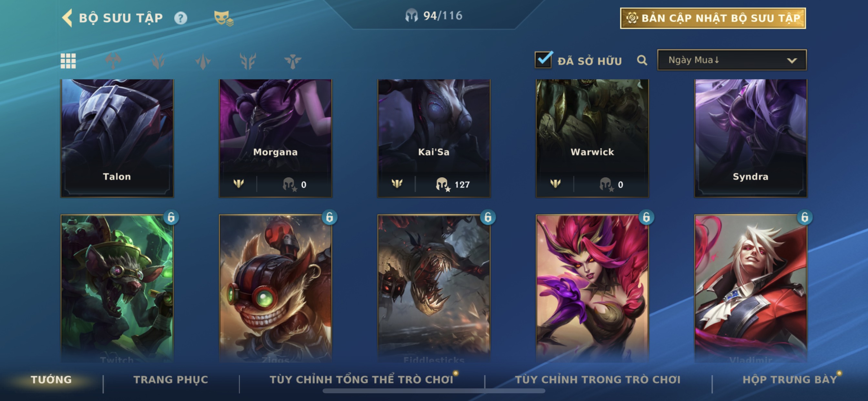Tap the lock badge on Vladimir card
This screenshot has width=868, height=401.
click(805, 217)
